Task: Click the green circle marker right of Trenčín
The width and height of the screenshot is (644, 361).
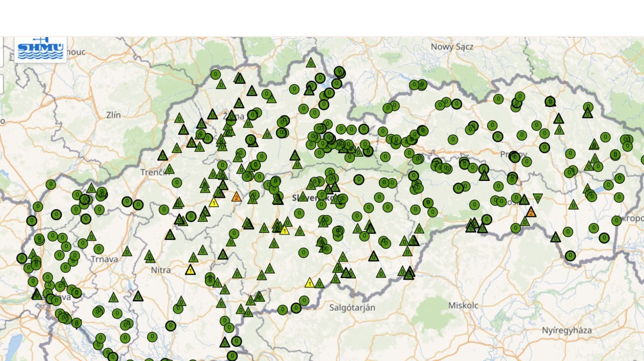Action: [x=176, y=183]
